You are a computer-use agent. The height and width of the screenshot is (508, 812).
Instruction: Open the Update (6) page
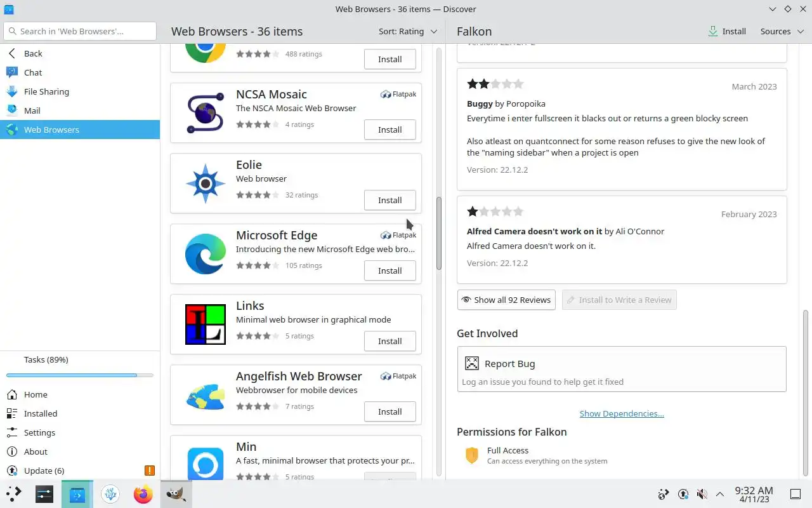click(x=80, y=471)
